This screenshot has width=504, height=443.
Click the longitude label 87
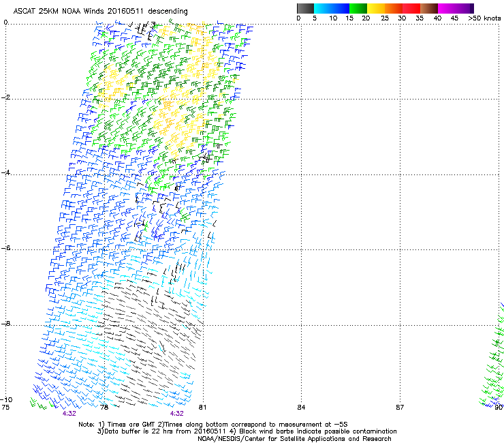tap(400, 408)
